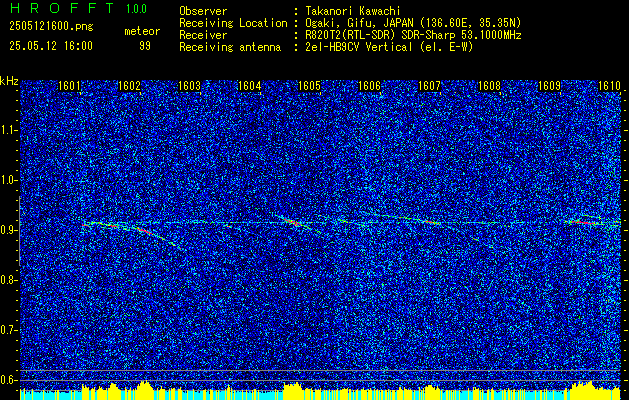Click the 0.9 kHz axis label

click(x=8, y=230)
